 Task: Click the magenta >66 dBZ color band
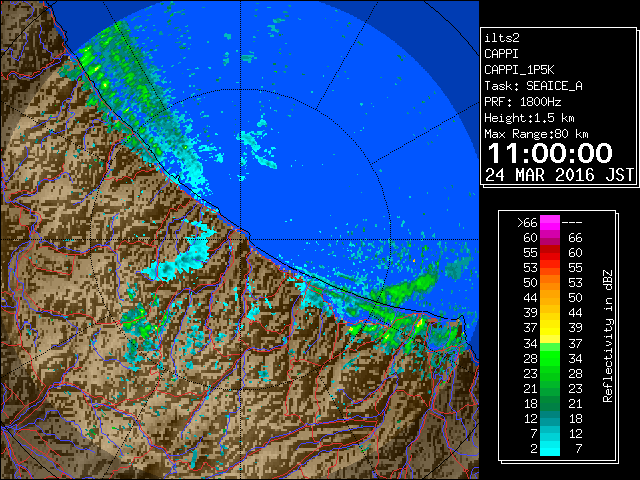pos(550,223)
